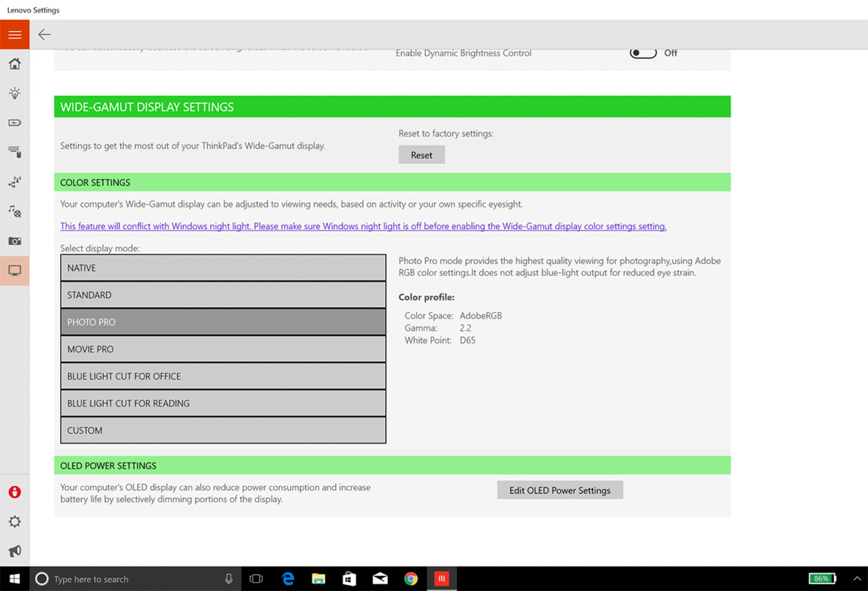The height and width of the screenshot is (591, 868).
Task: Click the OLED POWER SETTINGS section header
Action: tap(392, 466)
